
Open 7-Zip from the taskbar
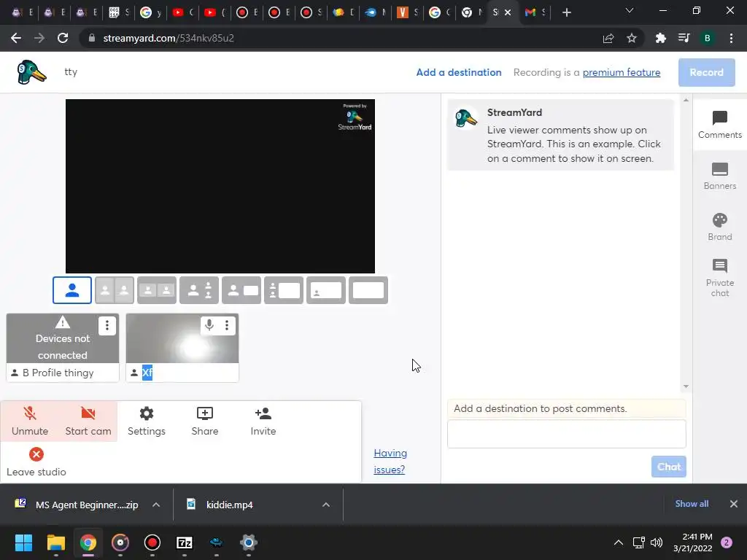click(x=185, y=542)
